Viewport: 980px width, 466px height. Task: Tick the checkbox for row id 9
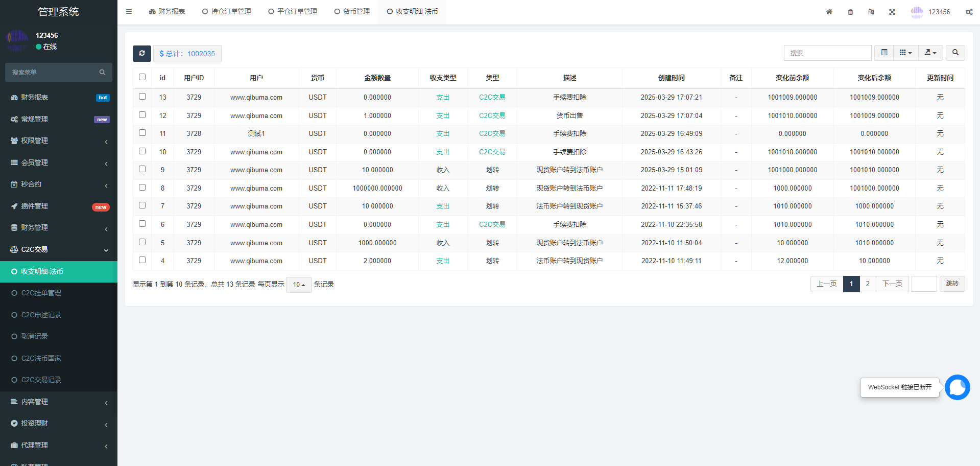tap(142, 169)
